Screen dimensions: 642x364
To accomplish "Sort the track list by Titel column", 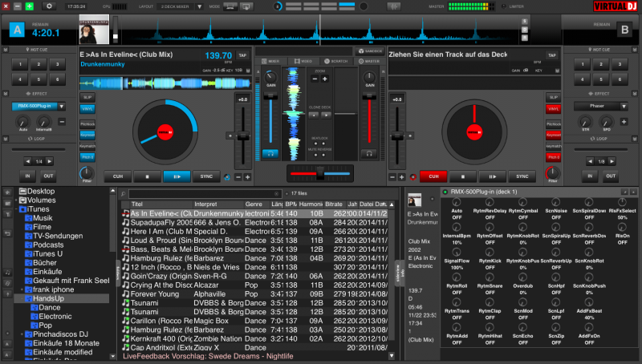I will 161,204.
